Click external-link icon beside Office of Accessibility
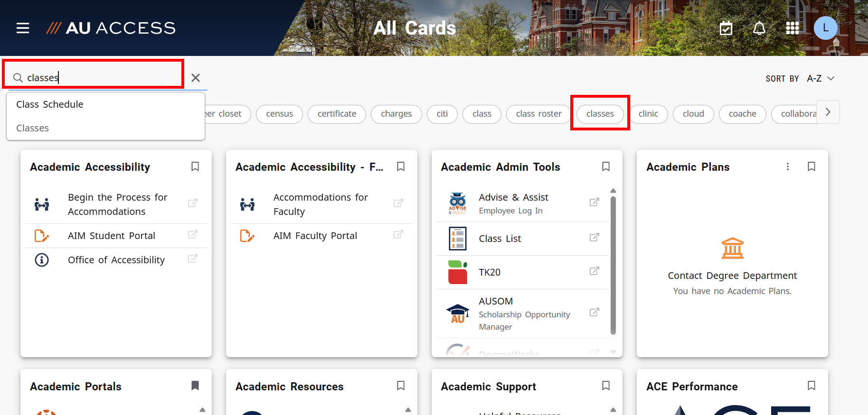This screenshot has height=415, width=868. 193,258
